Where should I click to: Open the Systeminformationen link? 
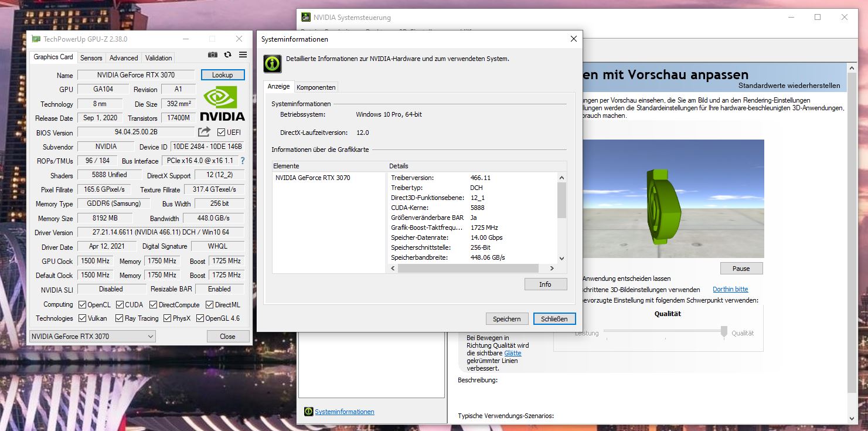(345, 412)
